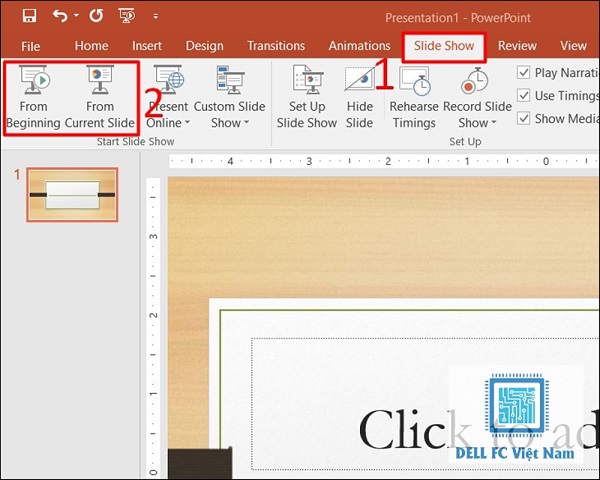The image size is (600, 480).
Task: Toggle the Use Timings checkbox
Action: coord(523,95)
